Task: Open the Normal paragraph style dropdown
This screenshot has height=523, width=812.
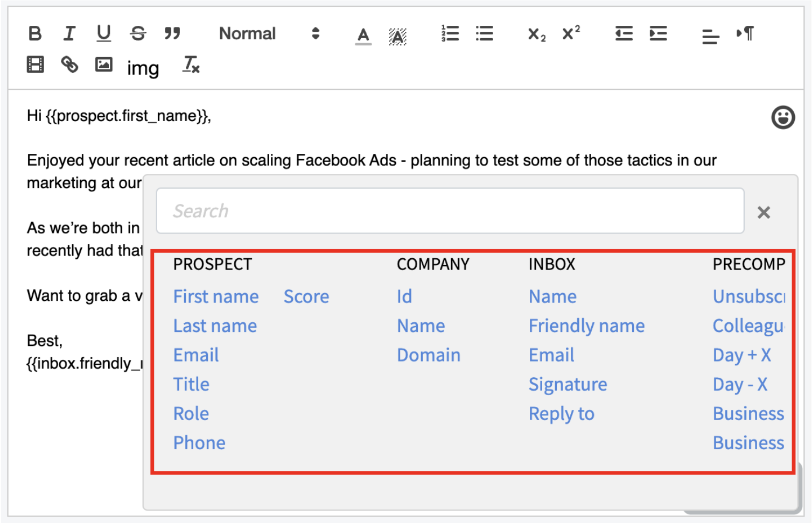Action: pyautogui.click(x=247, y=33)
